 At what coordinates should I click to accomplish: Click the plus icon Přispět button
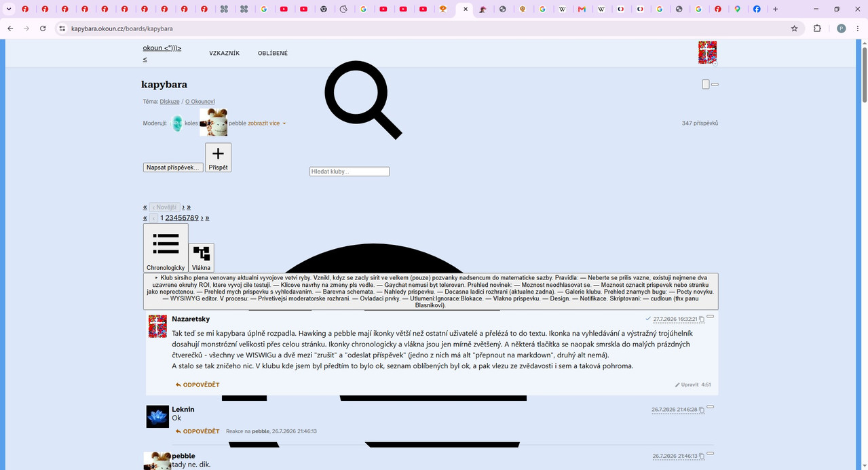point(218,157)
